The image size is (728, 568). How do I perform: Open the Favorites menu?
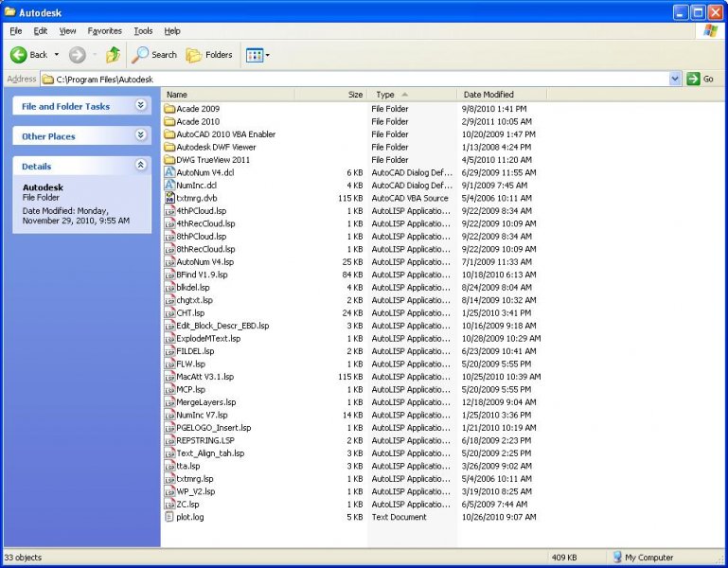[x=104, y=31]
